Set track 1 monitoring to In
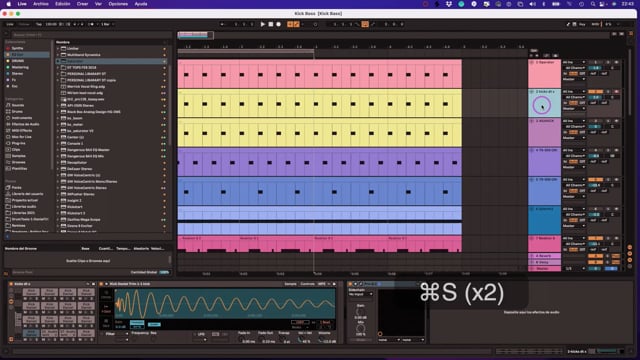 click(x=565, y=73)
